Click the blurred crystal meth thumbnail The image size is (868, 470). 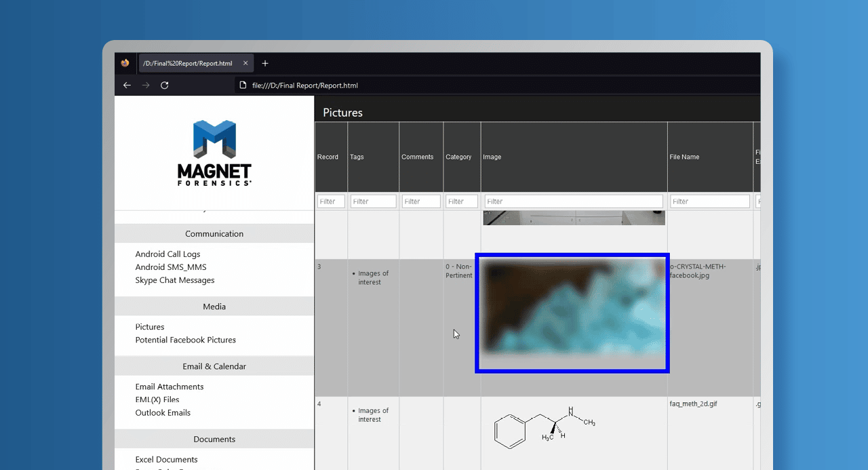(572, 313)
